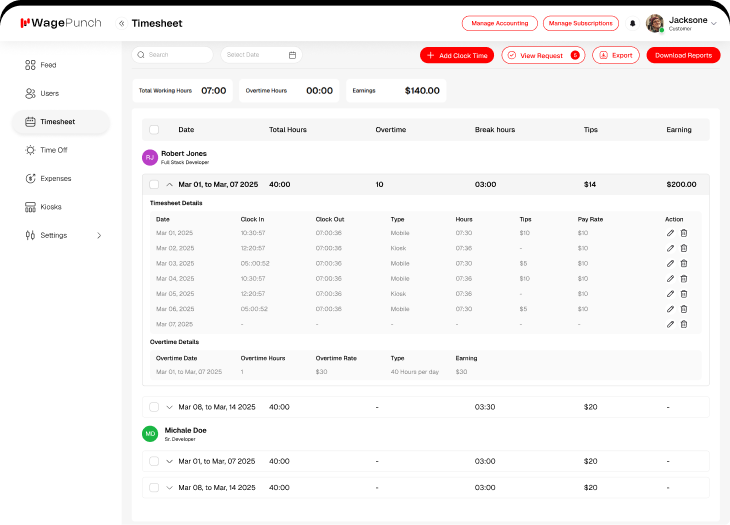Click the notification bell icon
The height and width of the screenshot is (525, 730).
(x=632, y=23)
